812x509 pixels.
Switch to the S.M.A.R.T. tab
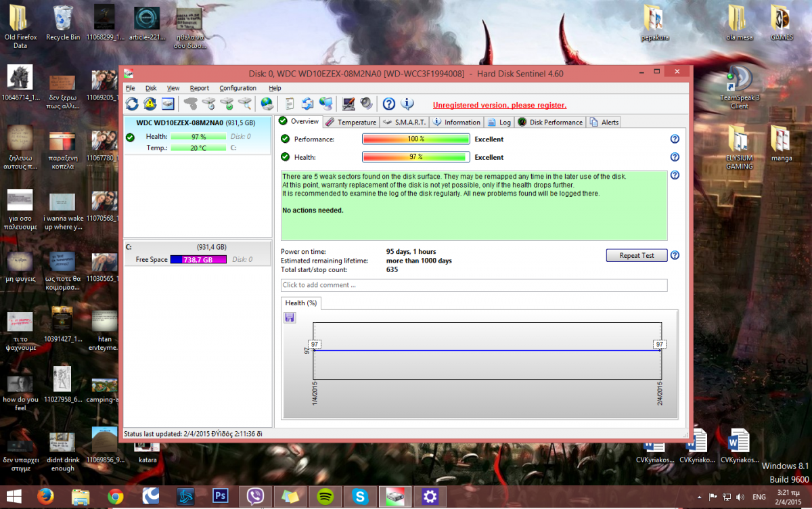pyautogui.click(x=403, y=122)
